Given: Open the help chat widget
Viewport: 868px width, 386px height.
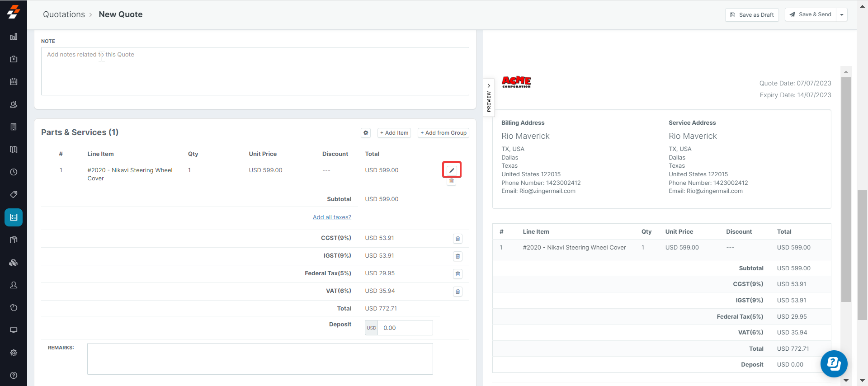Looking at the screenshot, I should (834, 363).
